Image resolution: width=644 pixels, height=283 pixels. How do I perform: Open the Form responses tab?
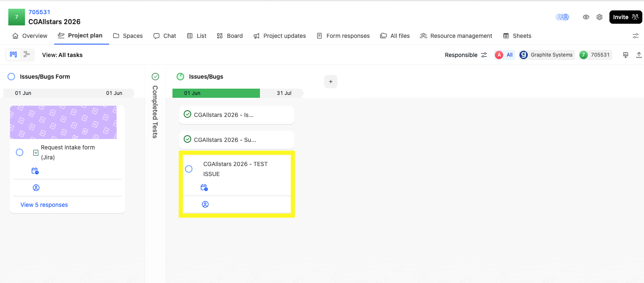pyautogui.click(x=343, y=36)
